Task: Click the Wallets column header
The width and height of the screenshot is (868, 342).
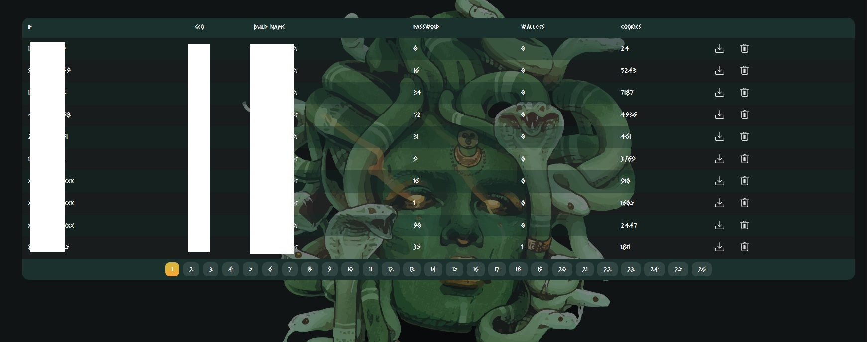Action: pyautogui.click(x=533, y=27)
